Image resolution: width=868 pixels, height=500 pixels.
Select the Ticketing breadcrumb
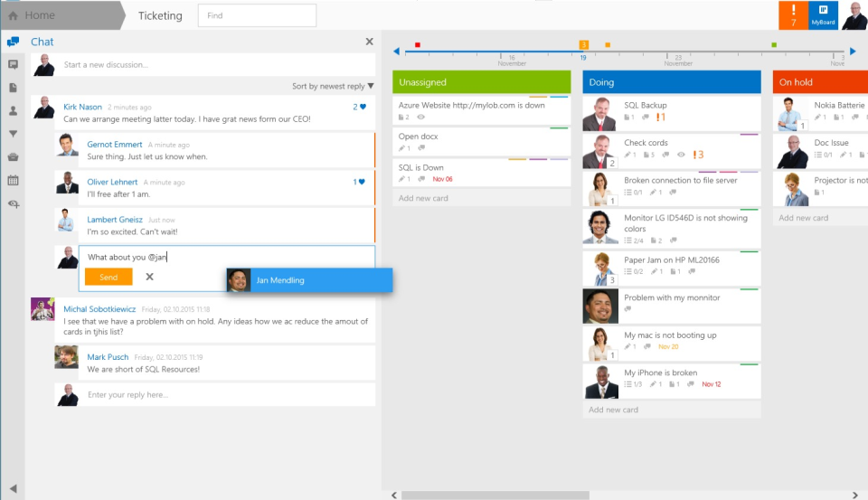[160, 15]
